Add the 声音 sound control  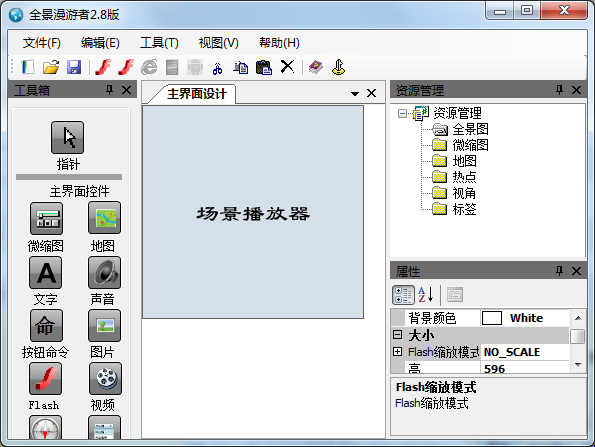pyautogui.click(x=104, y=272)
